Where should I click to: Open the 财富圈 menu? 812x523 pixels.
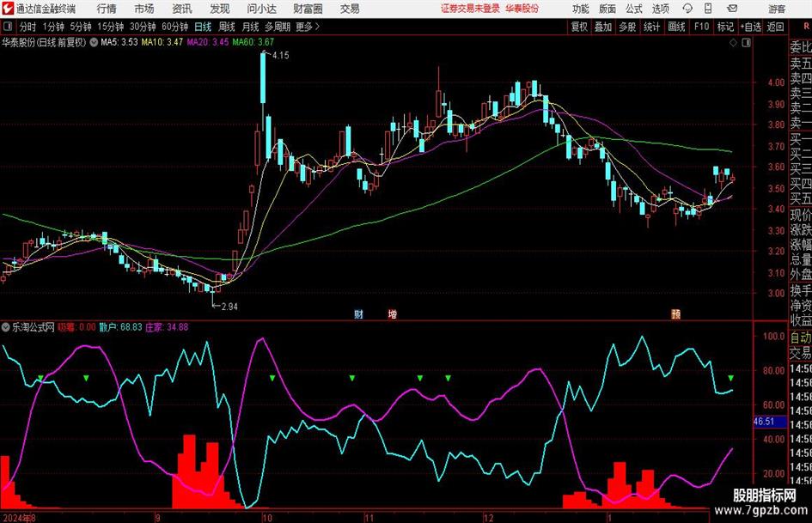tap(308, 9)
